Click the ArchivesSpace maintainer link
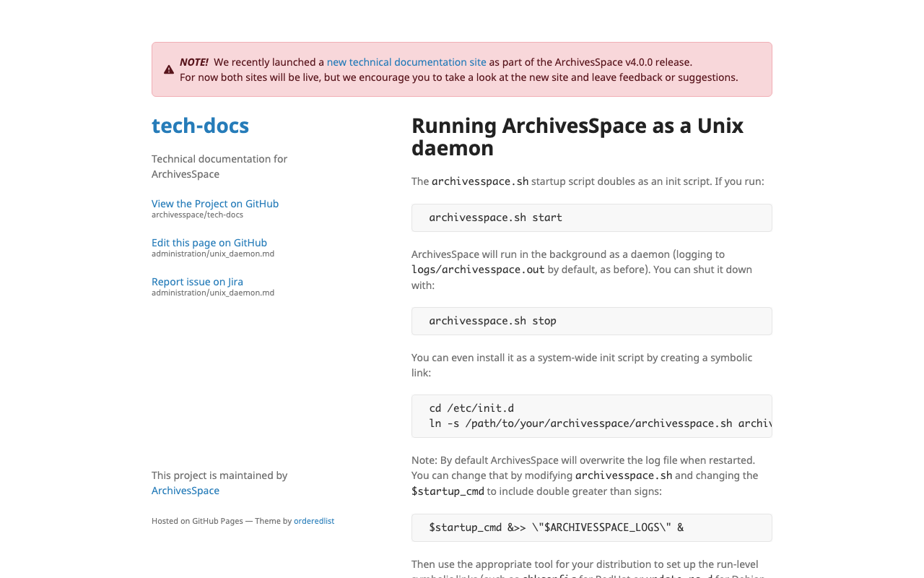This screenshot has height=578, width=924. pos(185,490)
